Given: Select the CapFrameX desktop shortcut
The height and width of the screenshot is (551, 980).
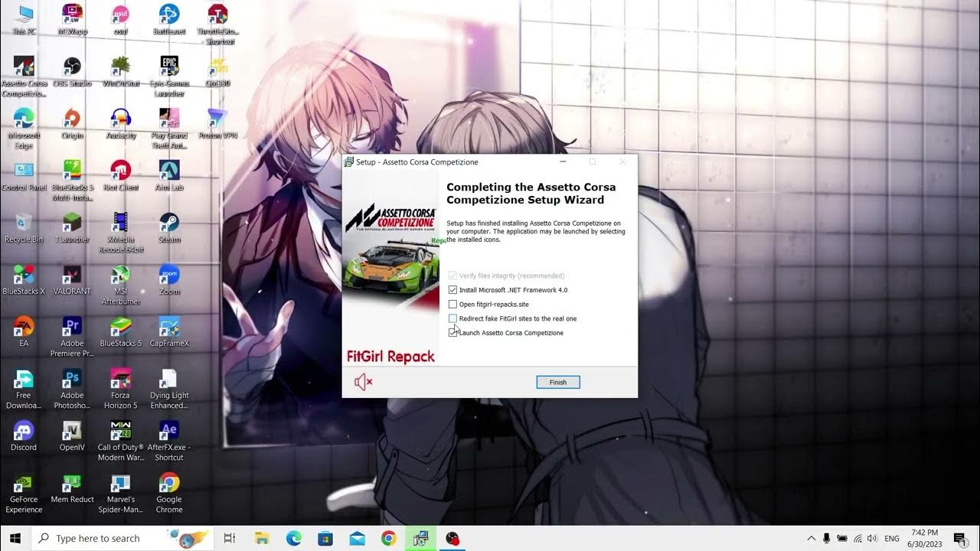Looking at the screenshot, I should [169, 332].
